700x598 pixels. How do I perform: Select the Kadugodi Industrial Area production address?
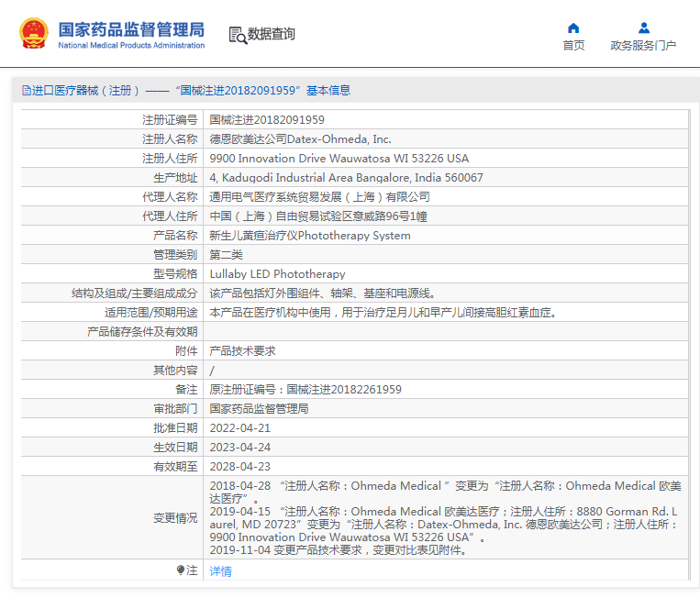346,178
